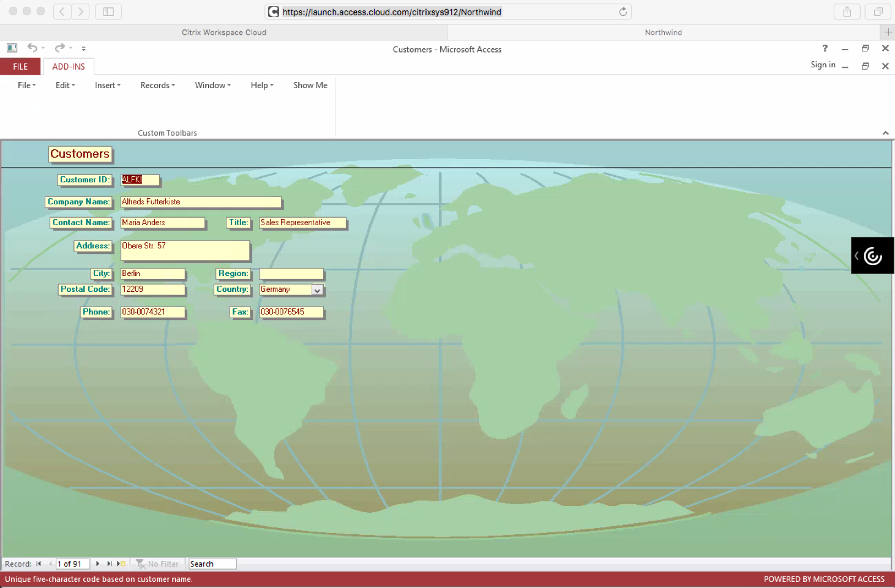This screenshot has height=588, width=895.
Task: Jump to the first record
Action: 39,564
